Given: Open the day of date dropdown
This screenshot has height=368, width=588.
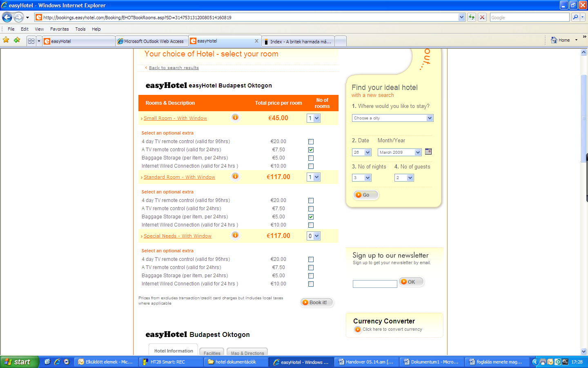Looking at the screenshot, I should (361, 152).
